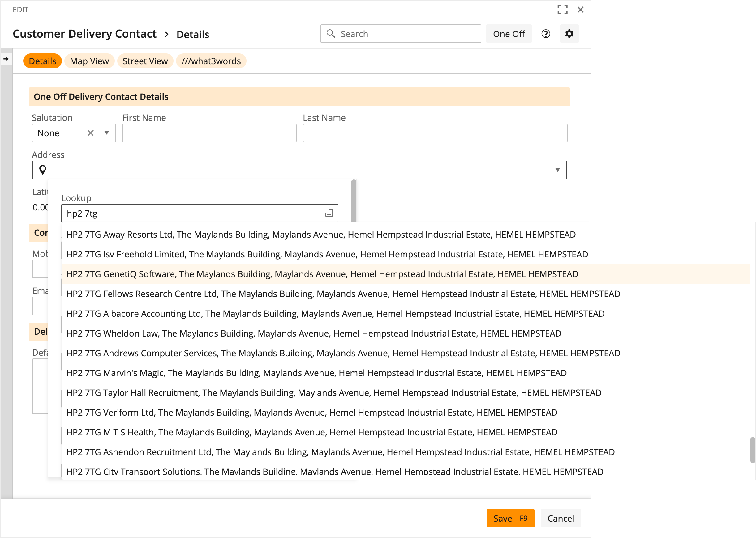This screenshot has height=538, width=756.
Task: Open the help question mark icon
Action: point(545,34)
